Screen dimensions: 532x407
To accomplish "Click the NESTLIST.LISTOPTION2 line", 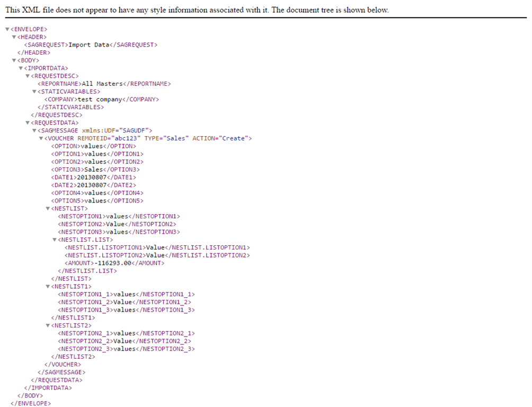I will [x=157, y=255].
